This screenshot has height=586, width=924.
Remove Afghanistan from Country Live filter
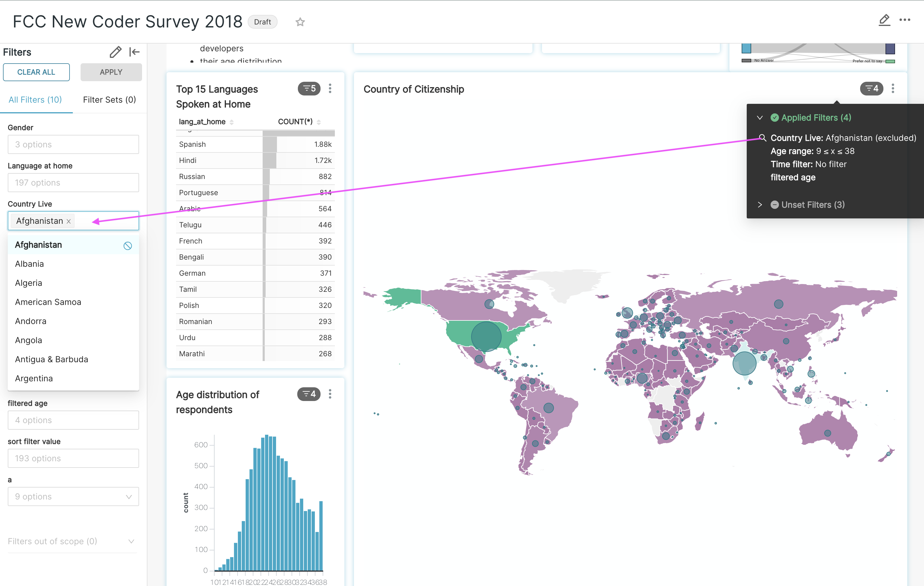coord(69,221)
